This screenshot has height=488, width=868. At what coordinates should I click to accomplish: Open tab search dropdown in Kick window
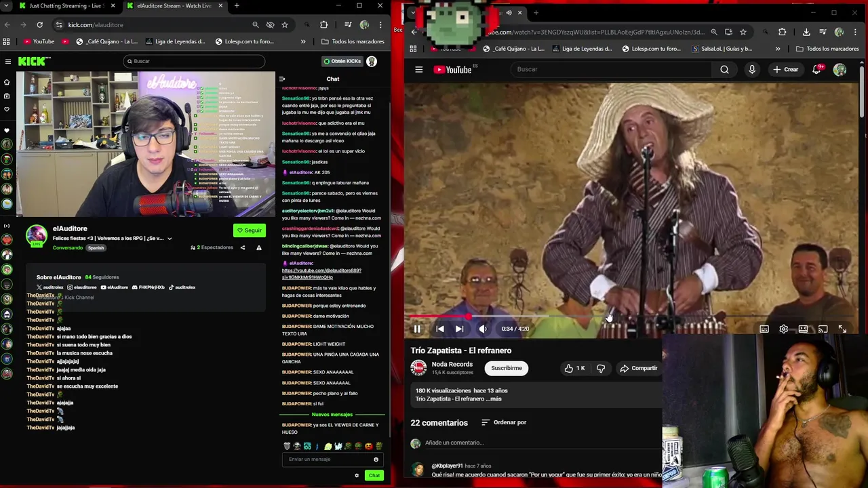pyautogui.click(x=7, y=5)
